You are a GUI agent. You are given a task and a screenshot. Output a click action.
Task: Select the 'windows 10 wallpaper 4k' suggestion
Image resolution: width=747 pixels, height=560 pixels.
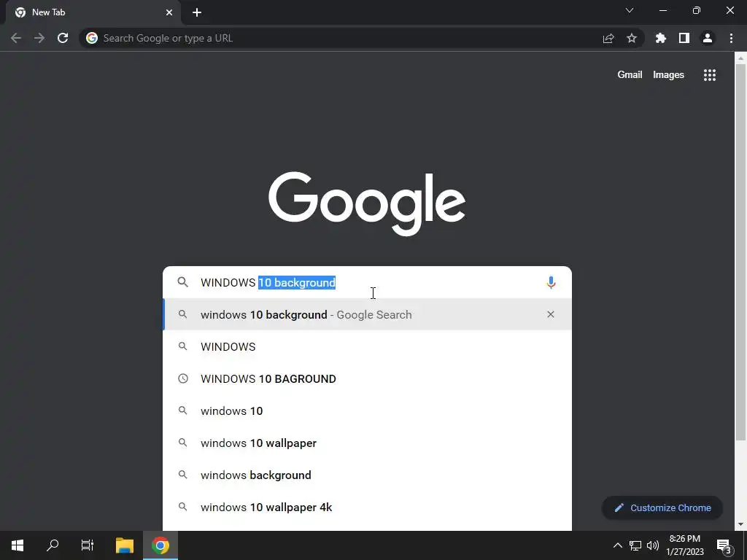(x=368, y=507)
